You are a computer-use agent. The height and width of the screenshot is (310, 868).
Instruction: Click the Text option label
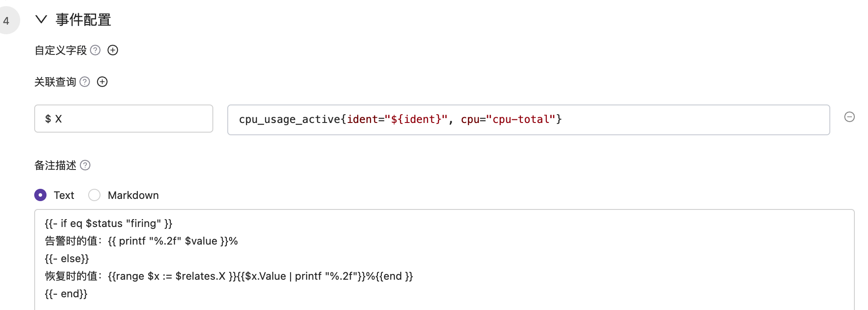pos(64,195)
